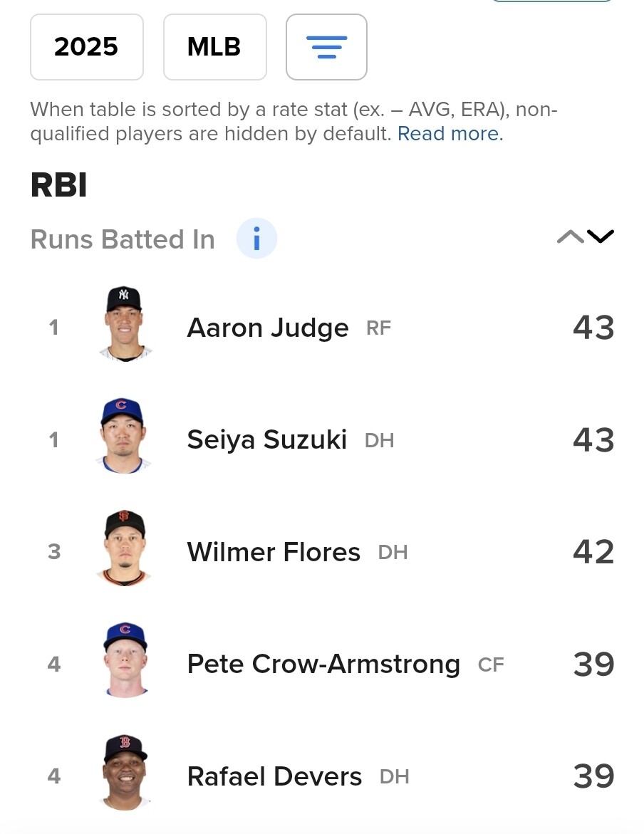Show the Runs Batted In info icon
The image size is (644, 834).
click(256, 239)
